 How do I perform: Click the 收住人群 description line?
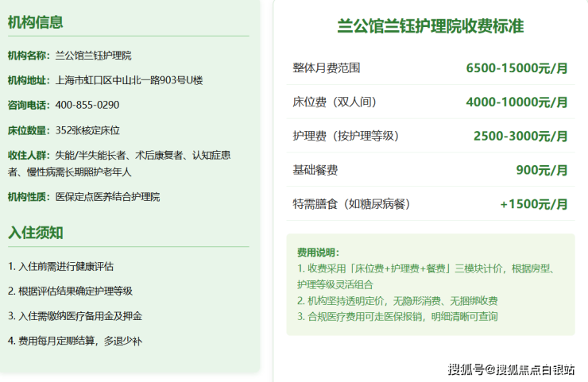click(x=119, y=164)
